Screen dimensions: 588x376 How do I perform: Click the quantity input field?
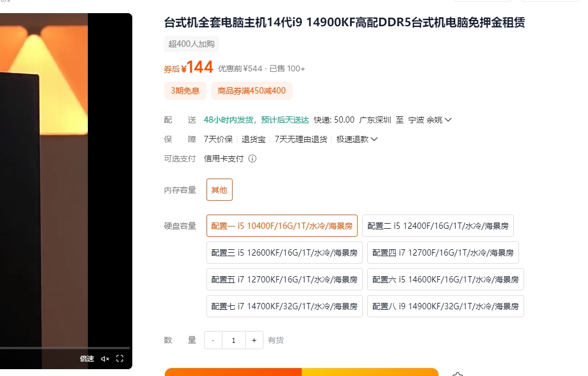pyautogui.click(x=234, y=340)
